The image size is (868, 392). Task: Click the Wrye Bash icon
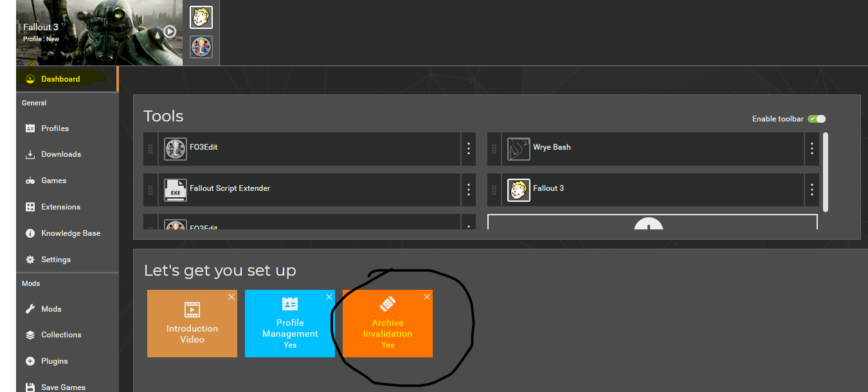tap(519, 149)
